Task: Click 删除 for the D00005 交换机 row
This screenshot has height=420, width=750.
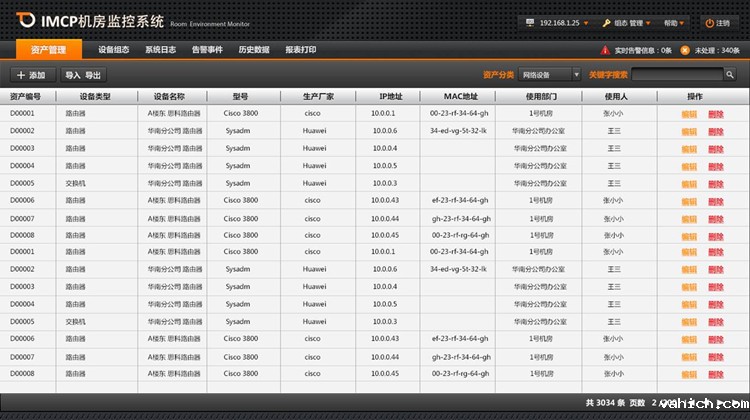Action: 716,184
